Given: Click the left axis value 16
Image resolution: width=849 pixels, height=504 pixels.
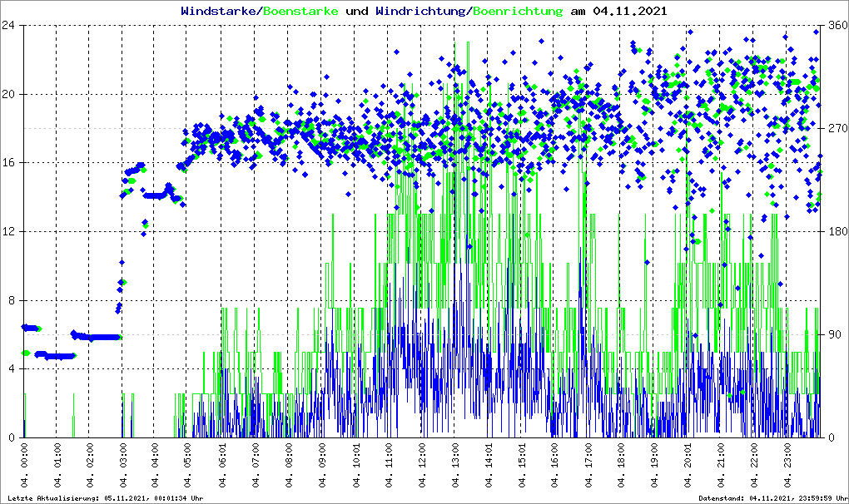Looking at the screenshot, I should 11,163.
